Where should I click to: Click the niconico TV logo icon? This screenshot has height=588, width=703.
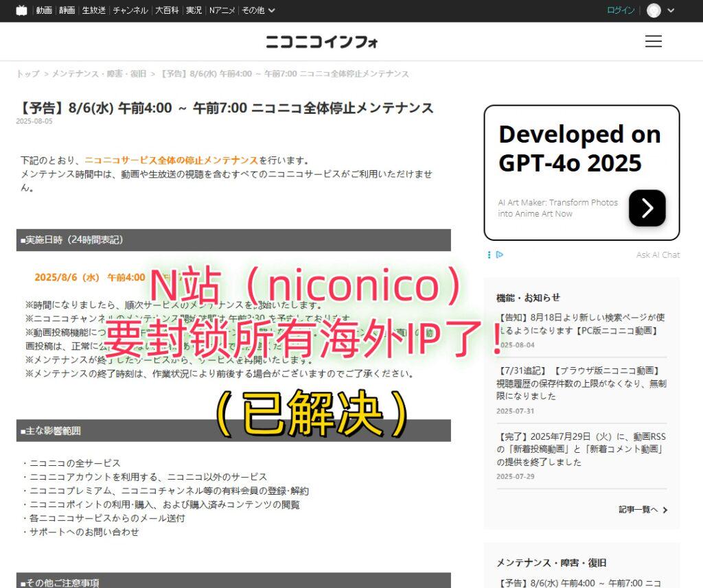pos(21,10)
